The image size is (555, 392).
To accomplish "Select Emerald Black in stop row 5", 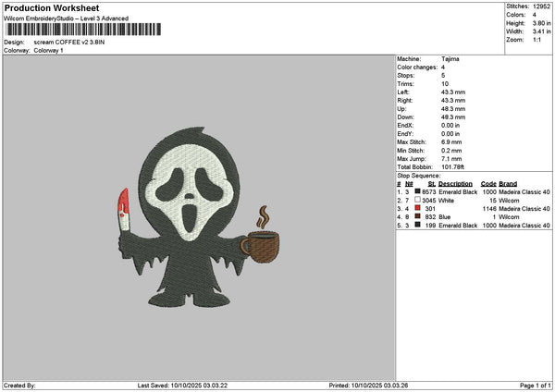I will 458,226.
